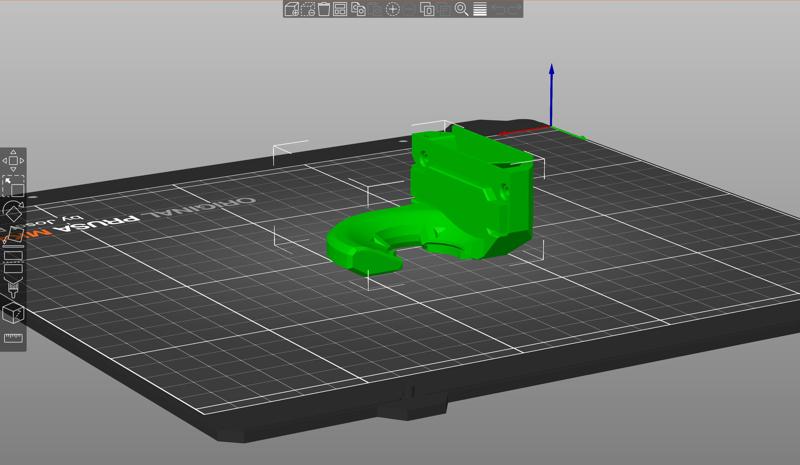This screenshot has width=800, height=465.
Task: Open Search with the magnifier icon
Action: 462,9
